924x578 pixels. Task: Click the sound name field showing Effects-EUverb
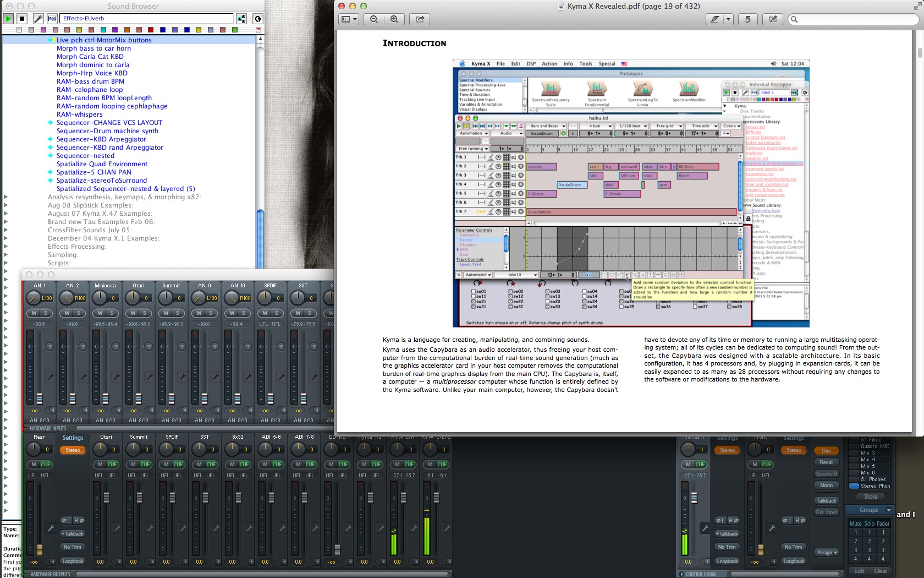click(x=146, y=19)
